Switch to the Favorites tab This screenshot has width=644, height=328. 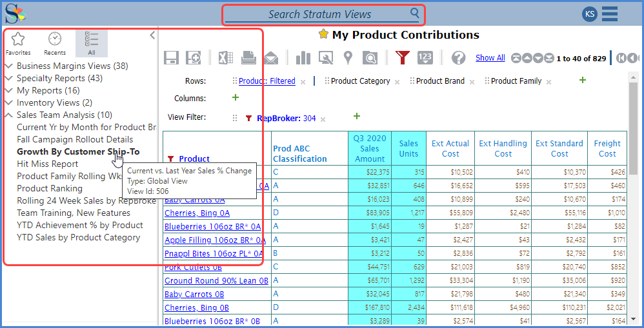pos(18,43)
